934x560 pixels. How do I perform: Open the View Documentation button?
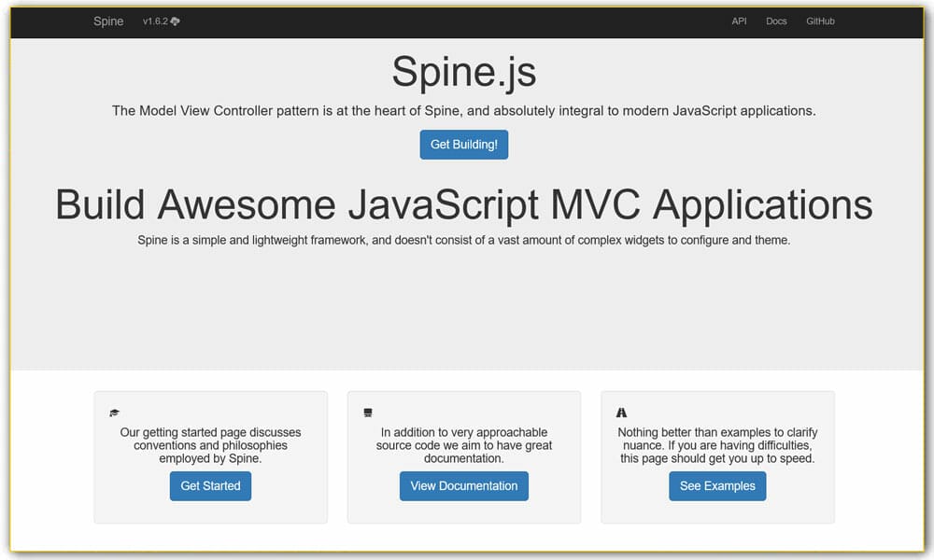pos(463,486)
